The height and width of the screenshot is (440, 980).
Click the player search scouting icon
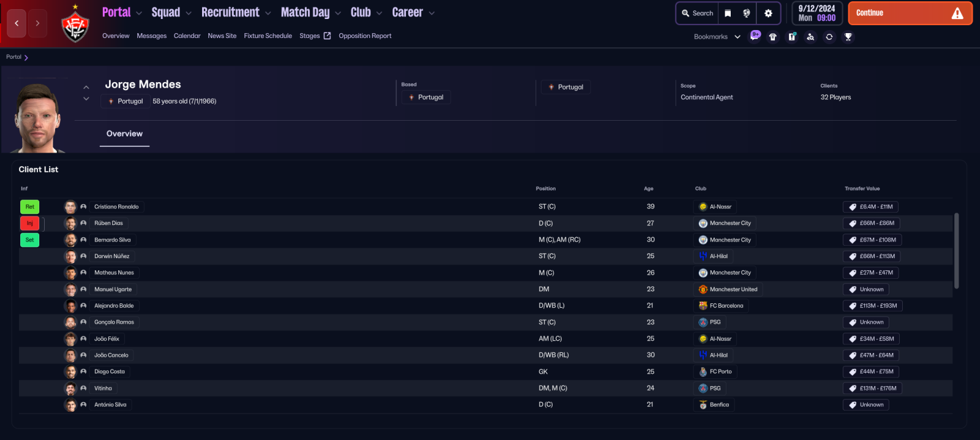click(810, 37)
